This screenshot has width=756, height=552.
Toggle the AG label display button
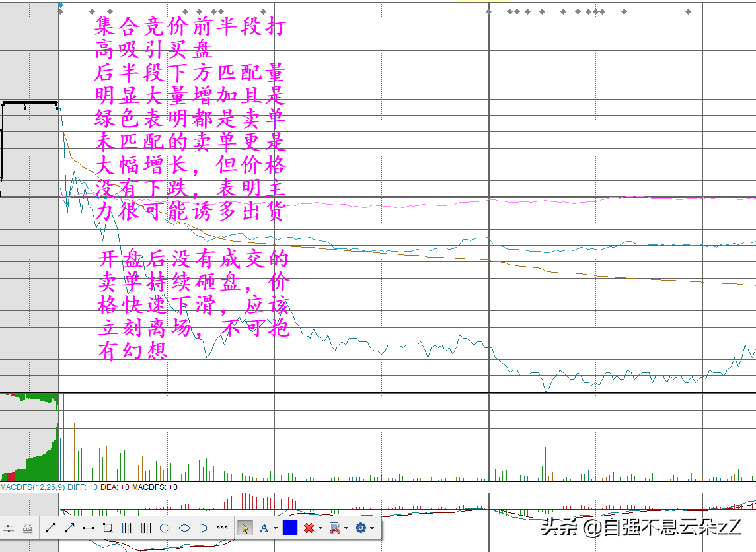coord(28,528)
